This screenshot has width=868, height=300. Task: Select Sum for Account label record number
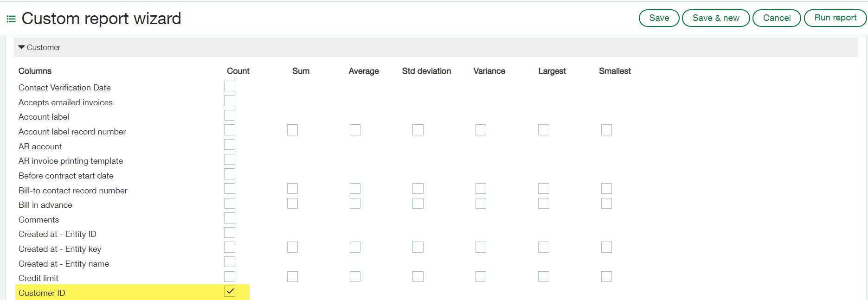(x=292, y=130)
